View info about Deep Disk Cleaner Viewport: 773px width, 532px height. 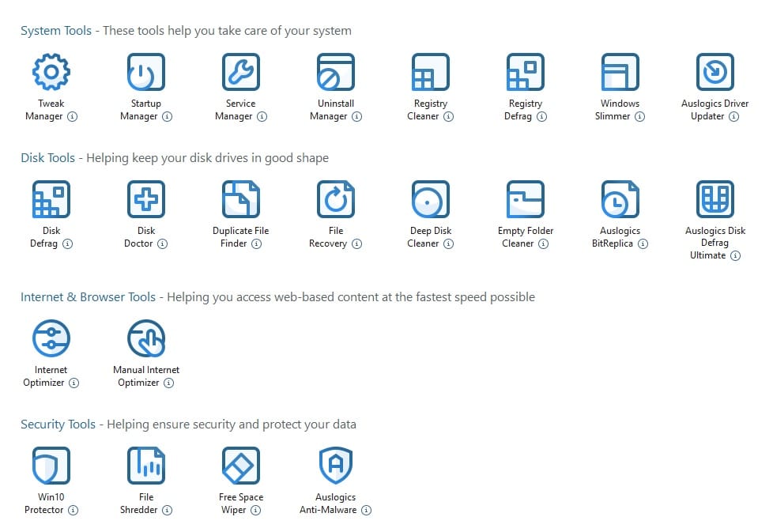point(448,243)
